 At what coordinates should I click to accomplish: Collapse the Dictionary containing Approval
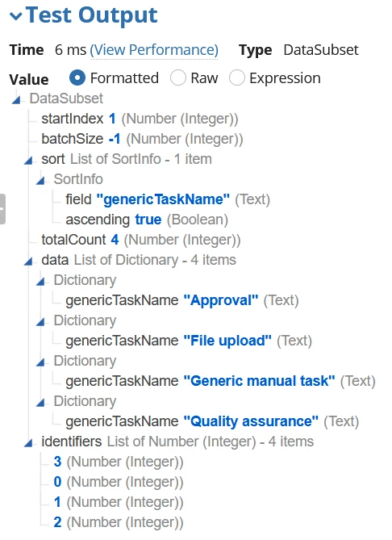(40, 282)
